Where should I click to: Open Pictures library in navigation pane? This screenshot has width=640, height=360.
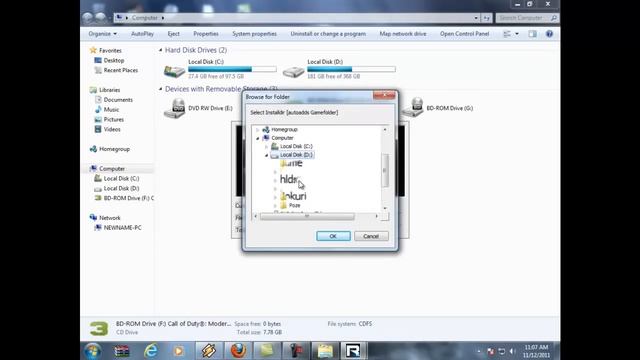coord(113,119)
